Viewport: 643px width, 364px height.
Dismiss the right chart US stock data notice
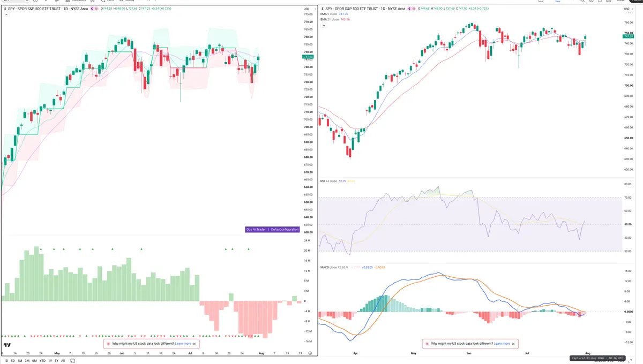[x=514, y=344]
